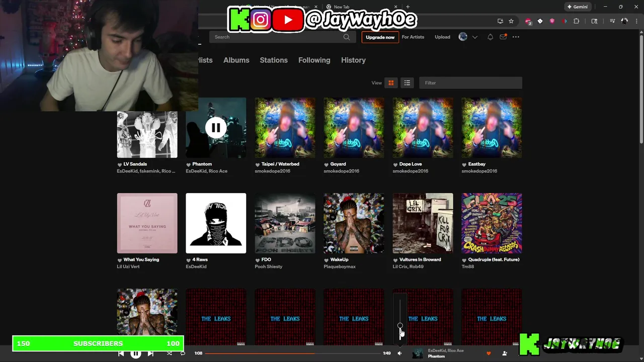The width and height of the screenshot is (644, 362).
Task: Open the For Artists link
Action: coord(413,37)
